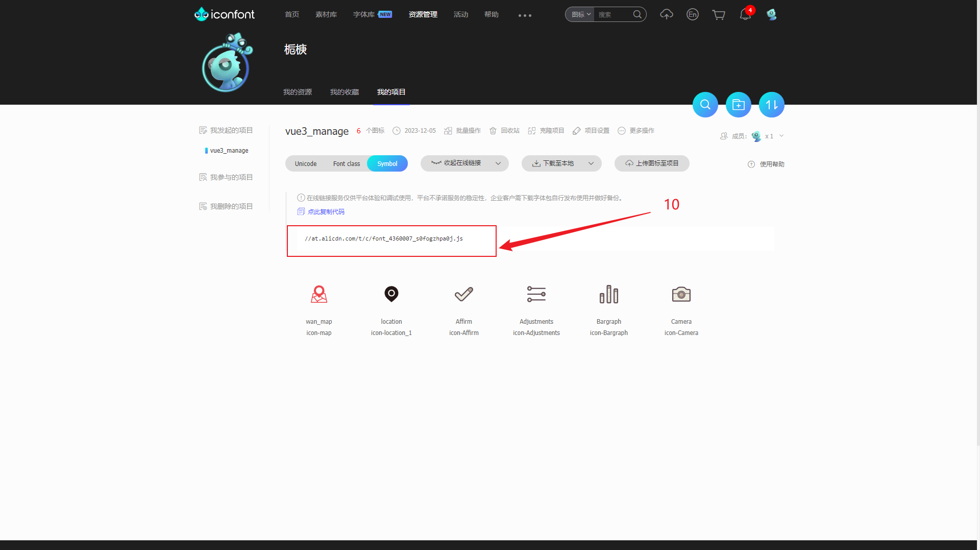Image resolution: width=980 pixels, height=550 pixels.
Task: Switch to Unicode mode
Action: pyautogui.click(x=305, y=163)
